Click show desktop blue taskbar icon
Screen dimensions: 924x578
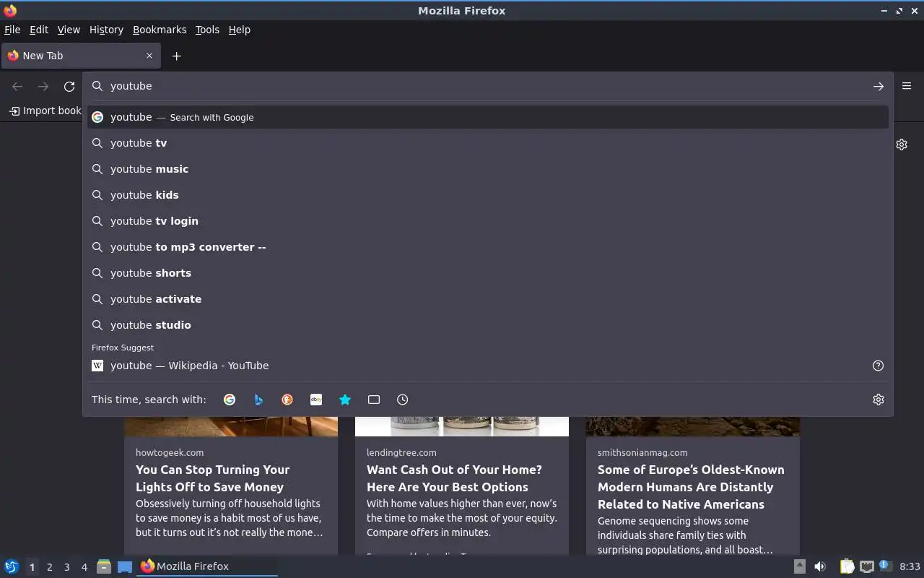pyautogui.click(x=125, y=566)
